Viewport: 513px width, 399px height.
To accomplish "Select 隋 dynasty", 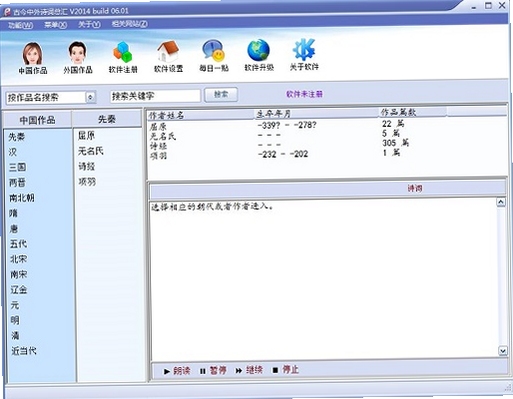I will pos(13,213).
